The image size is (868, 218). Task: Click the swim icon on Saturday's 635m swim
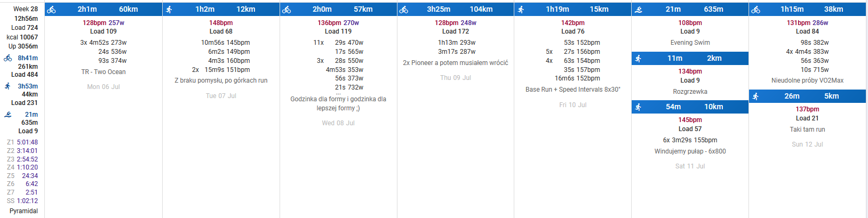point(639,10)
